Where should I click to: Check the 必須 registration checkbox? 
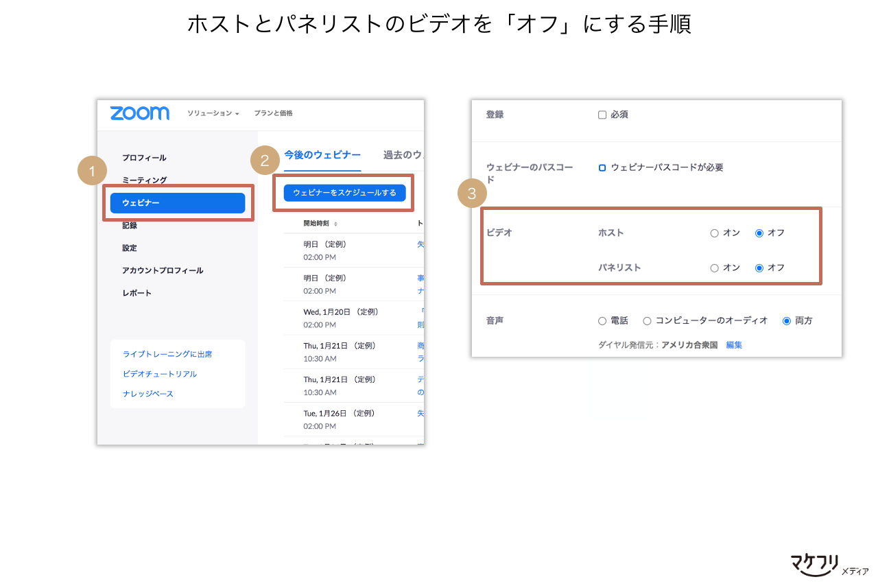coord(602,115)
